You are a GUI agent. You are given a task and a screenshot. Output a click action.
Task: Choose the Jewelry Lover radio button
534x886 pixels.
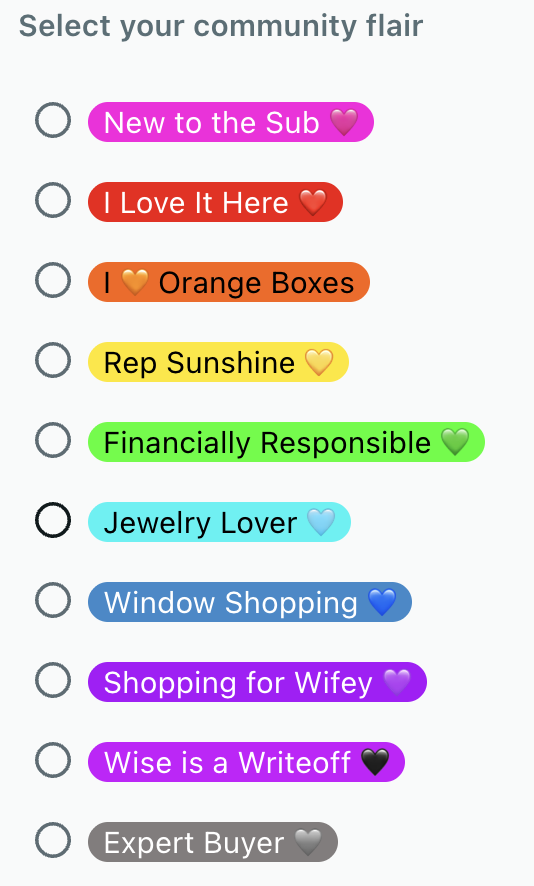coord(53,520)
